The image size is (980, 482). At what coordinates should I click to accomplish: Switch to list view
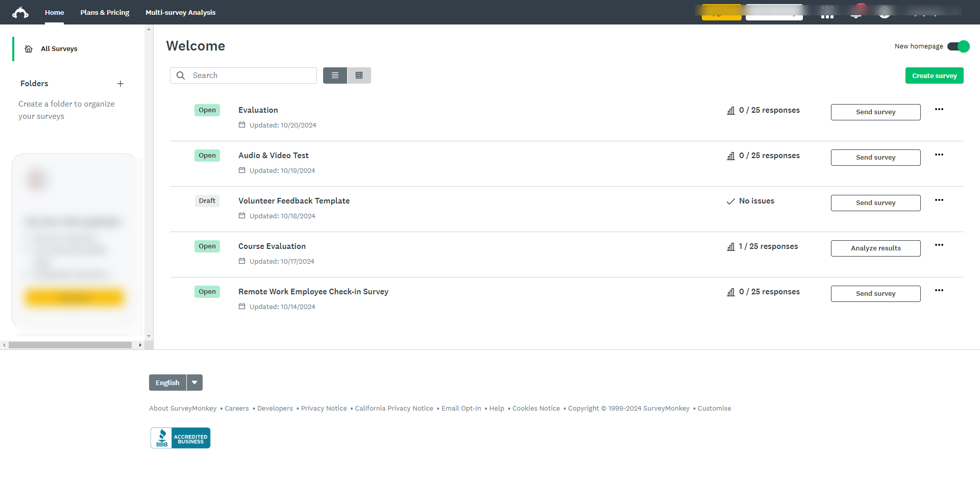335,75
